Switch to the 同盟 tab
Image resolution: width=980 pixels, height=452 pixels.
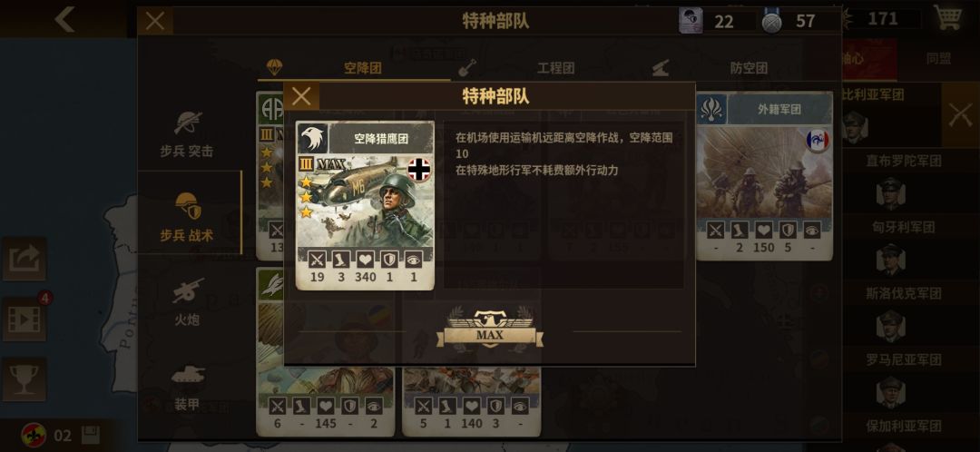tap(938, 59)
